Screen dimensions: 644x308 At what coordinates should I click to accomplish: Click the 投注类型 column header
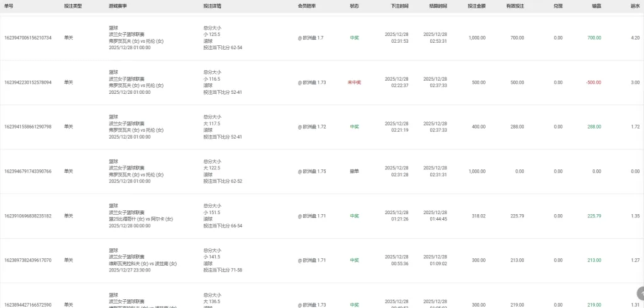pyautogui.click(x=72, y=6)
